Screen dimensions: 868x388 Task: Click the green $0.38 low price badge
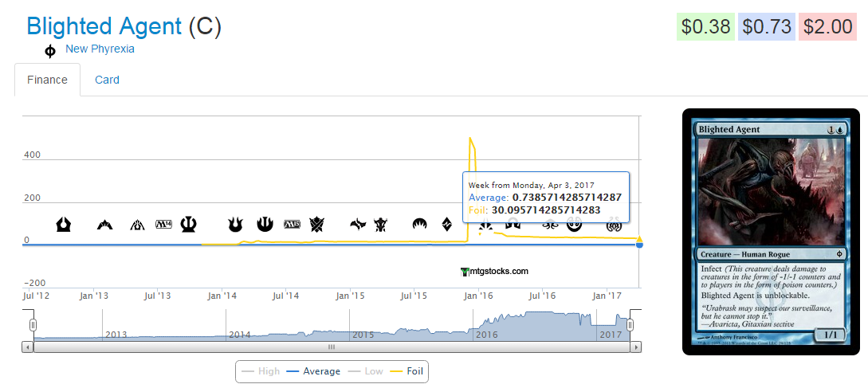click(x=706, y=26)
